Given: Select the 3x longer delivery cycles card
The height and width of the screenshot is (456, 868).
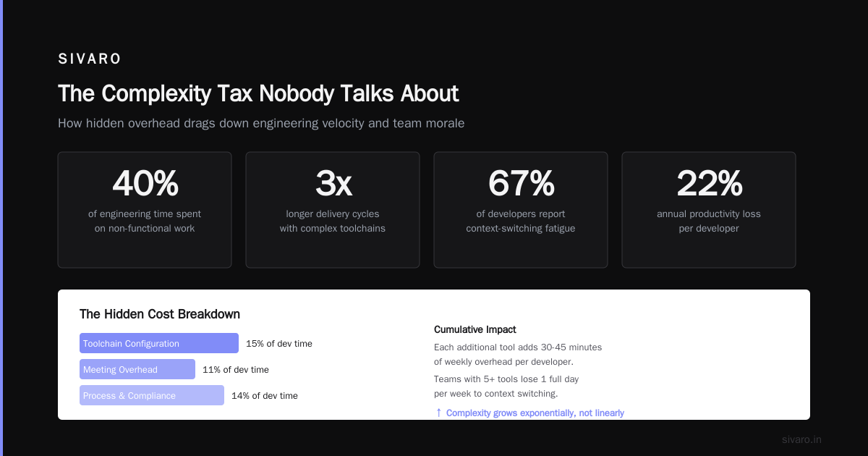Looking at the screenshot, I should (x=333, y=210).
